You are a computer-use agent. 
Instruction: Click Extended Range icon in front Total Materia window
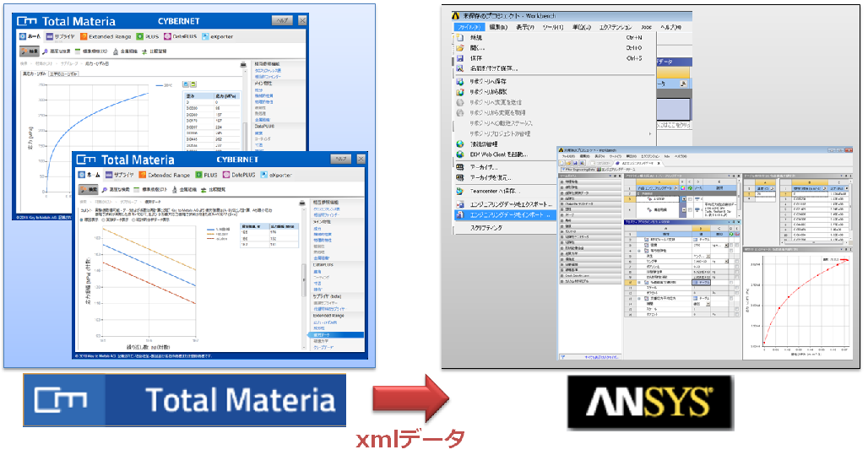pos(142,175)
